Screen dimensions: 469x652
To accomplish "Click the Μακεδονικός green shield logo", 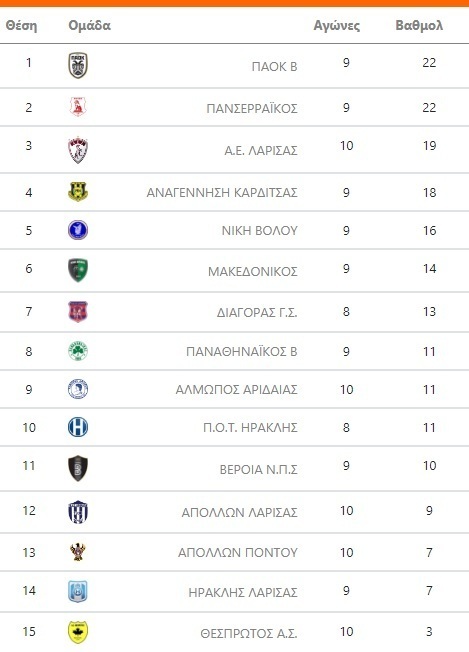I will coord(78,270).
